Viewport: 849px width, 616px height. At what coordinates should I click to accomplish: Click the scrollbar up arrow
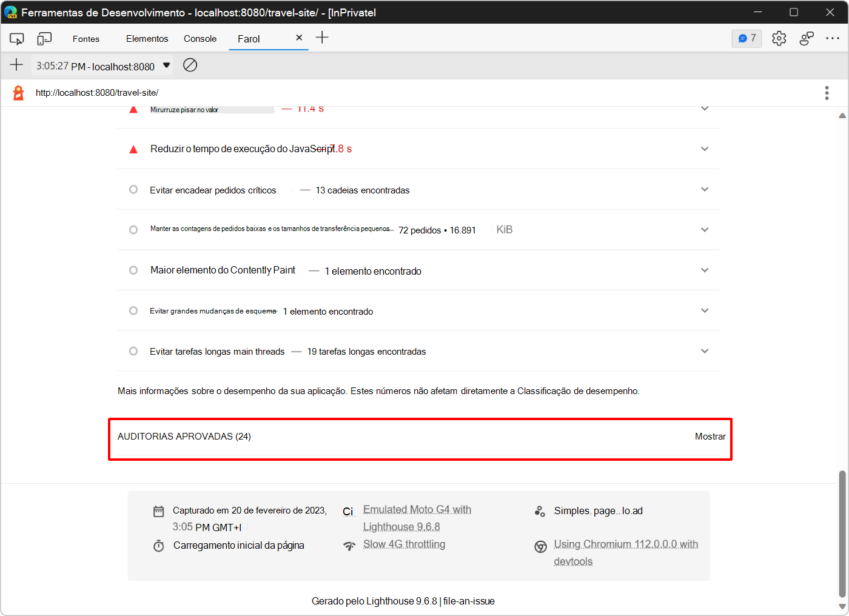pyautogui.click(x=842, y=115)
